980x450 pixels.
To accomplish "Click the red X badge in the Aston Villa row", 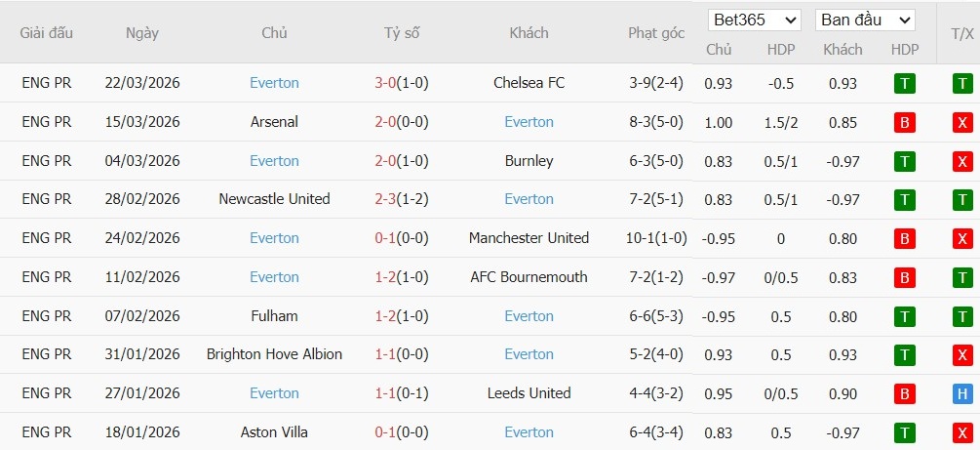I will [962, 432].
